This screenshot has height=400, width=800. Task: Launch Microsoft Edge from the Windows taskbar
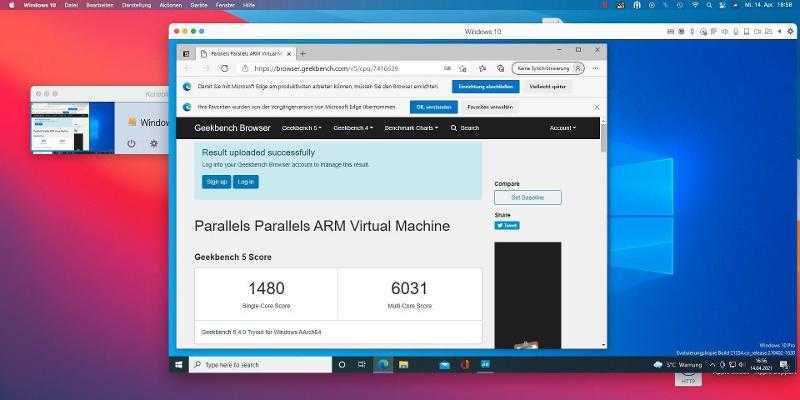[x=383, y=365]
